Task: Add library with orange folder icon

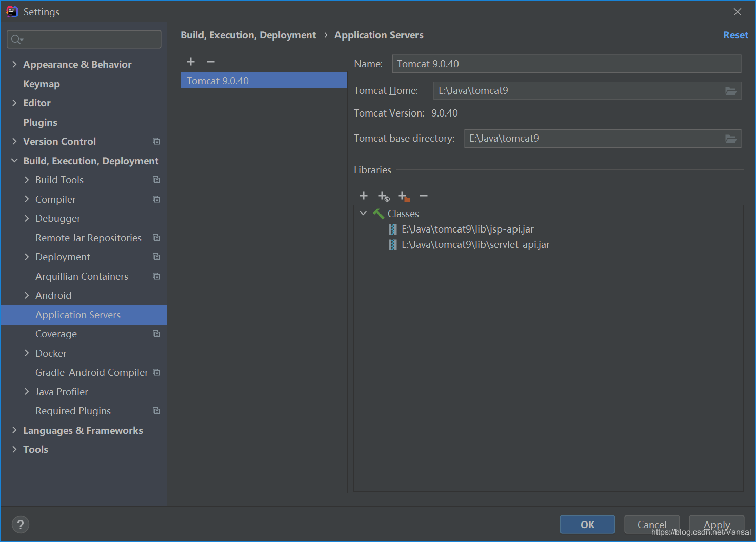Action: click(x=404, y=196)
